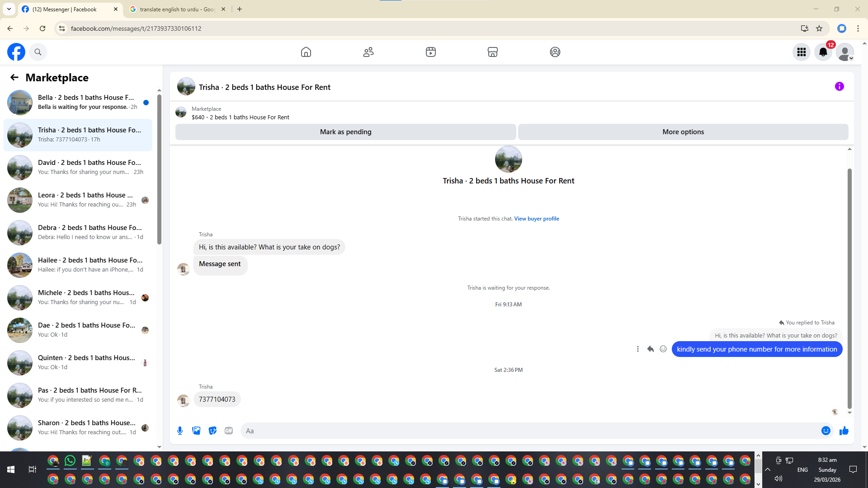Choose a sticker icon in composer

click(212, 431)
